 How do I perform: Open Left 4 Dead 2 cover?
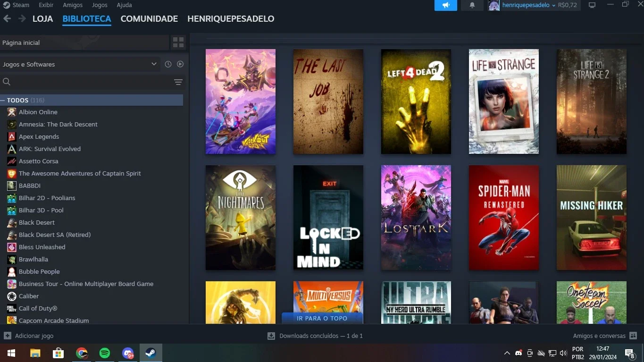(x=416, y=101)
